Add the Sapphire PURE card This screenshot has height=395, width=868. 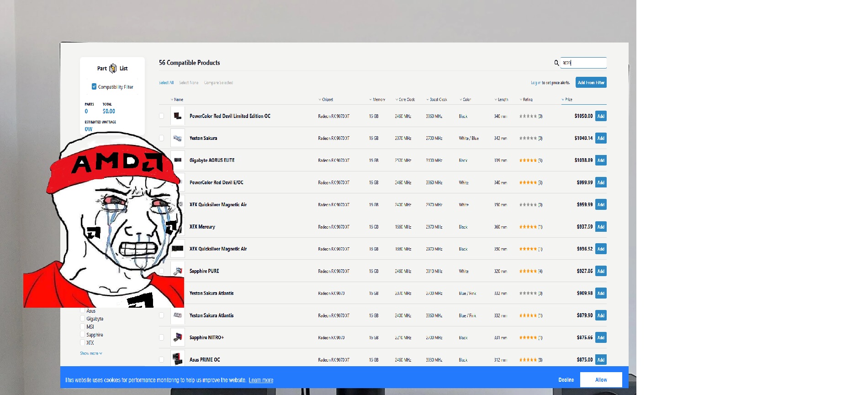pyautogui.click(x=601, y=271)
